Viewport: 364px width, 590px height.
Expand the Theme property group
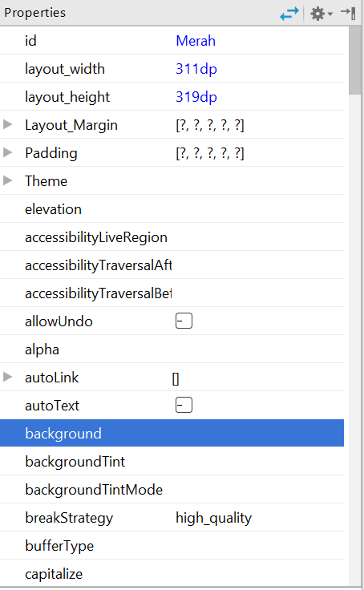pyautogui.click(x=7, y=180)
